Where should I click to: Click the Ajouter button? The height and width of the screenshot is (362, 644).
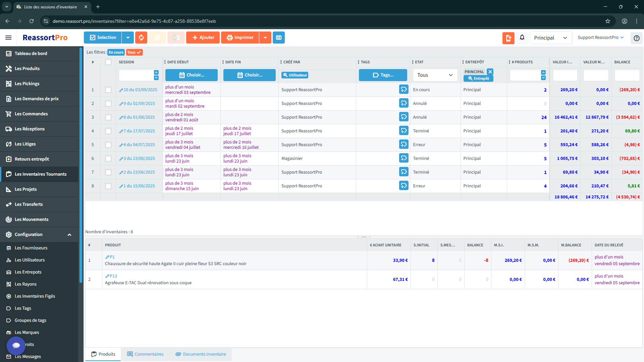click(x=203, y=38)
